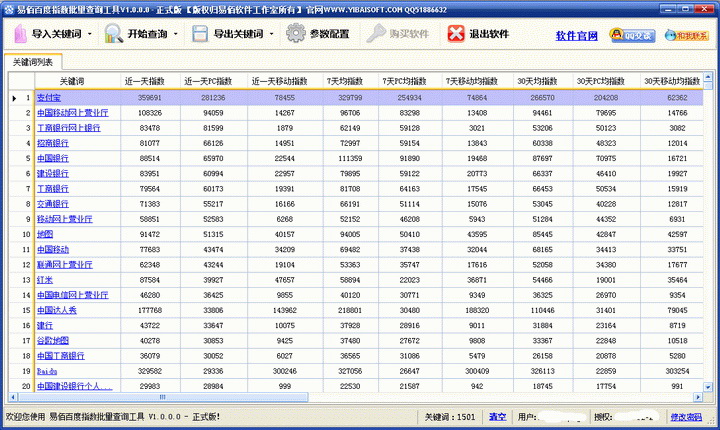Screen dimensions: 720x430
Task: Click the Export Keywords (导出关键词) save icon
Action: point(200,34)
